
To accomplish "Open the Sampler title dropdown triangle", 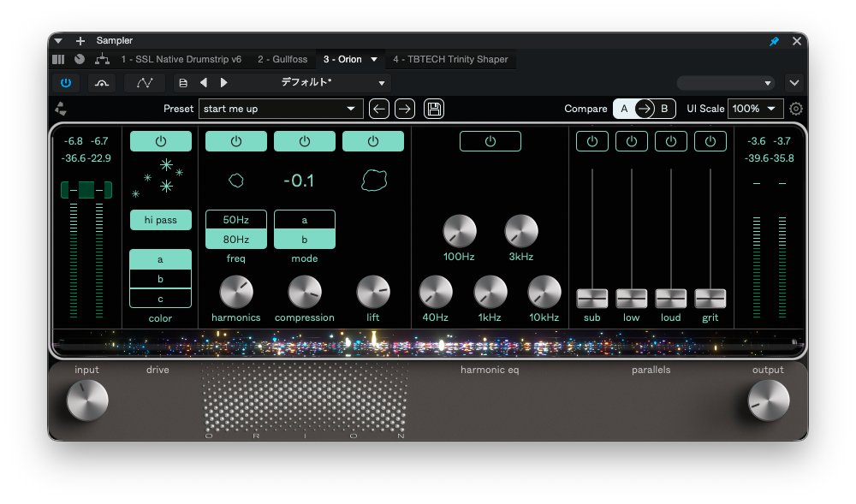I will coord(58,40).
